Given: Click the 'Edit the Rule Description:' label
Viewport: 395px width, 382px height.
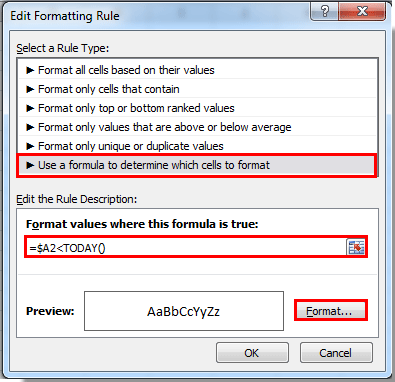Looking at the screenshot, I should (x=77, y=199).
